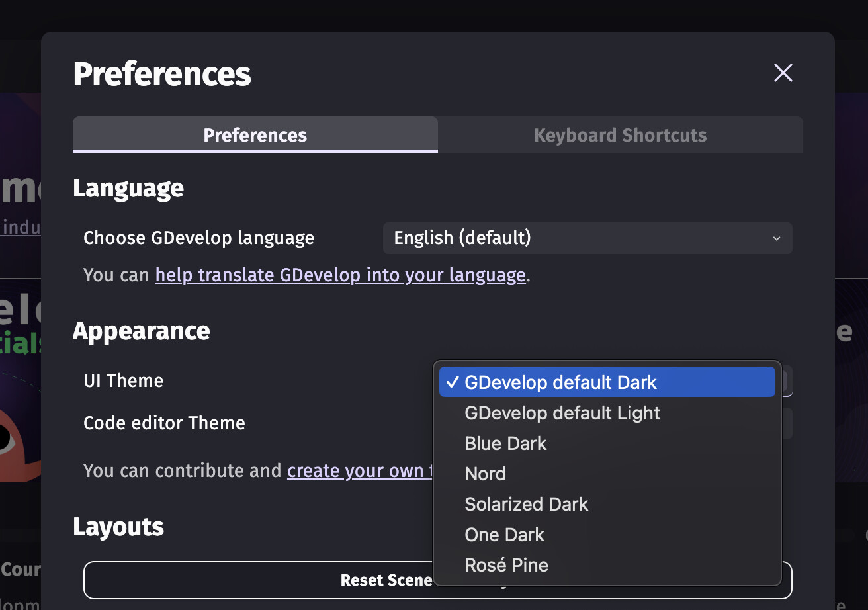The image size is (868, 610).
Task: Click the Code editor Theme label
Action: coord(164,423)
